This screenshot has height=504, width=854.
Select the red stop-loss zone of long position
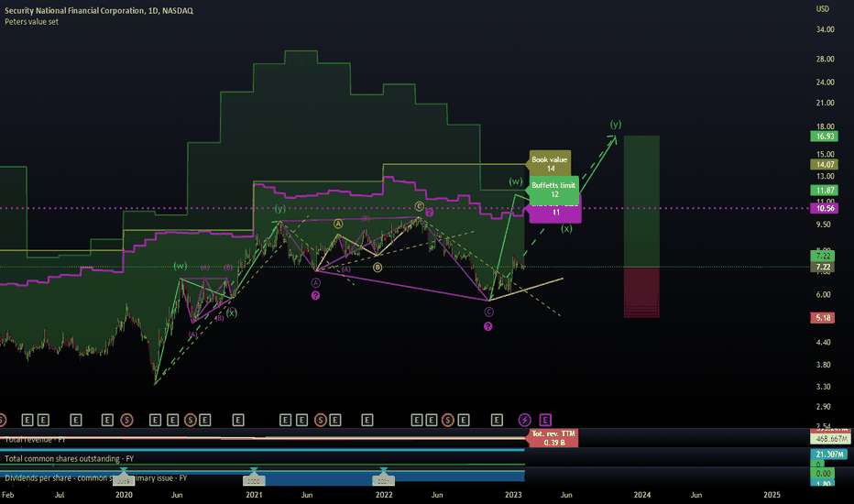click(641, 292)
